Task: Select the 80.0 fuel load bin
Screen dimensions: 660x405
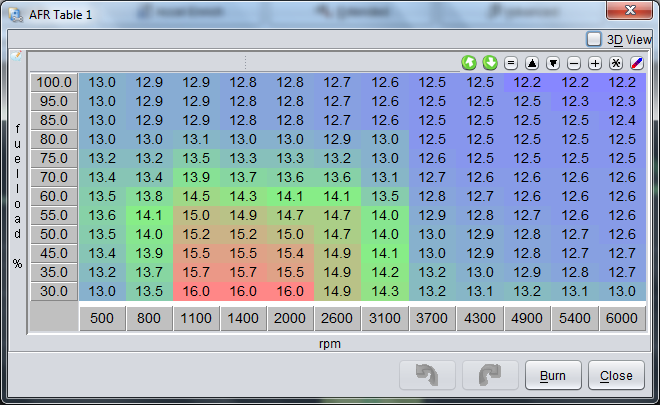Action: coord(54,139)
